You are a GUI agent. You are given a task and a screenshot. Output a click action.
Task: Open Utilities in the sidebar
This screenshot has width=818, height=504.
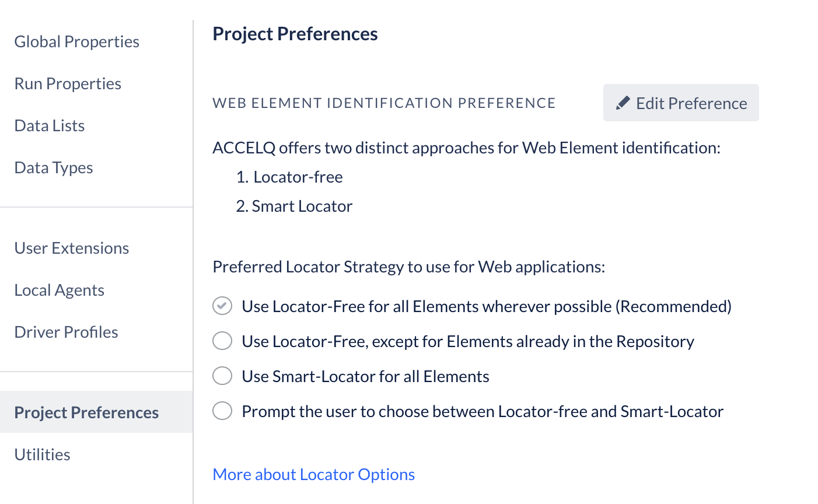point(43,454)
